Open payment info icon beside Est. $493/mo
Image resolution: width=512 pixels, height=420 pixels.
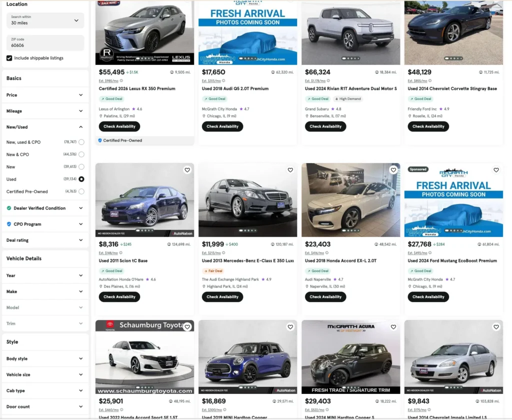(x=430, y=253)
